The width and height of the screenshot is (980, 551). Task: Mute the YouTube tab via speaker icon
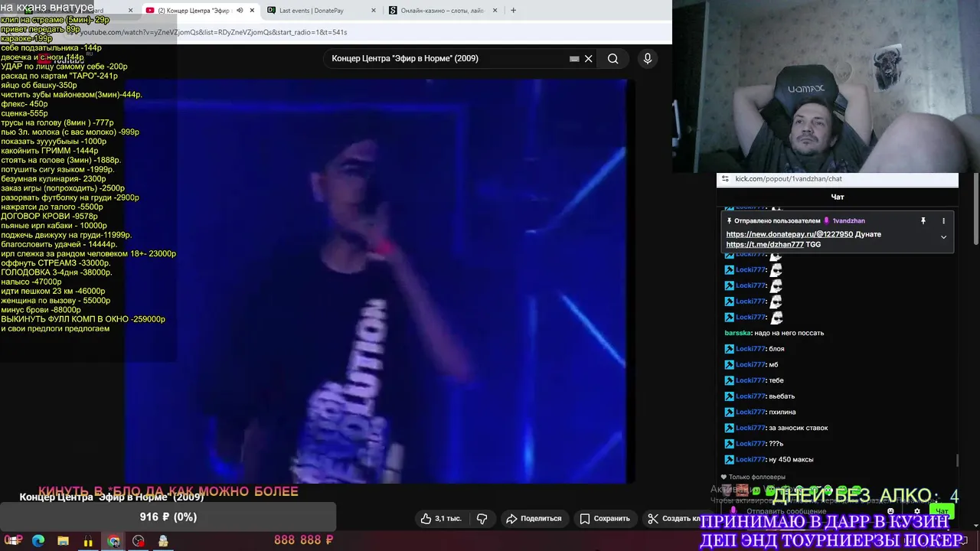(x=240, y=11)
